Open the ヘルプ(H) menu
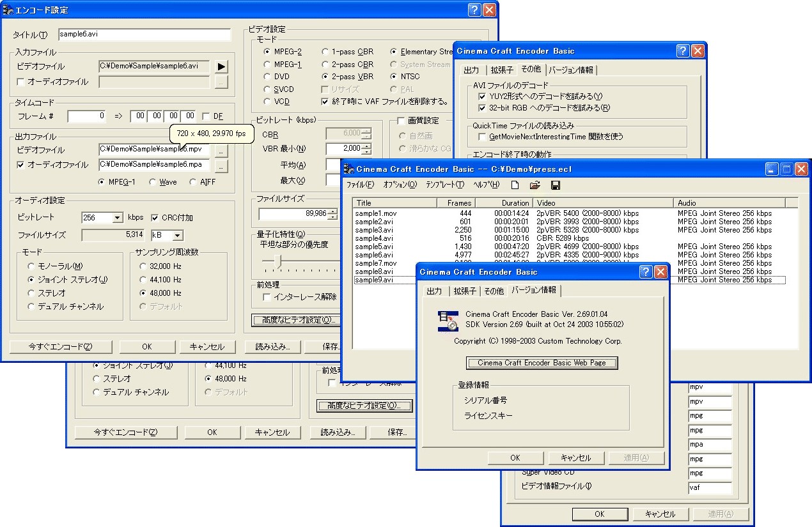 coord(486,185)
